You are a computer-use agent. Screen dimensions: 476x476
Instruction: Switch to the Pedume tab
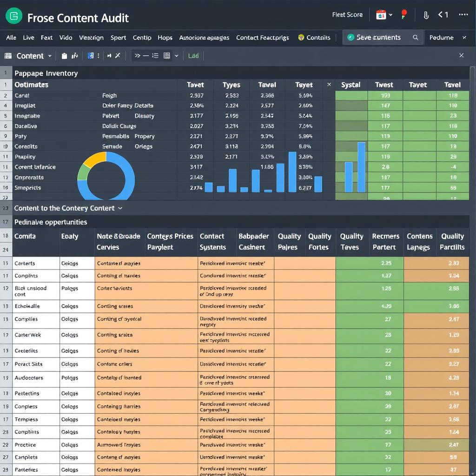[x=441, y=37]
